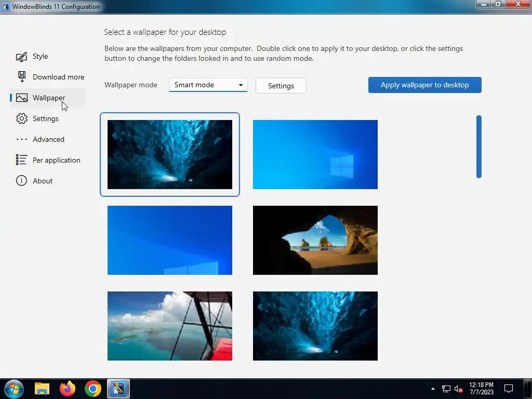Show hidden tray icons arrow
Viewport: 532px width, 399px height.
(x=433, y=389)
